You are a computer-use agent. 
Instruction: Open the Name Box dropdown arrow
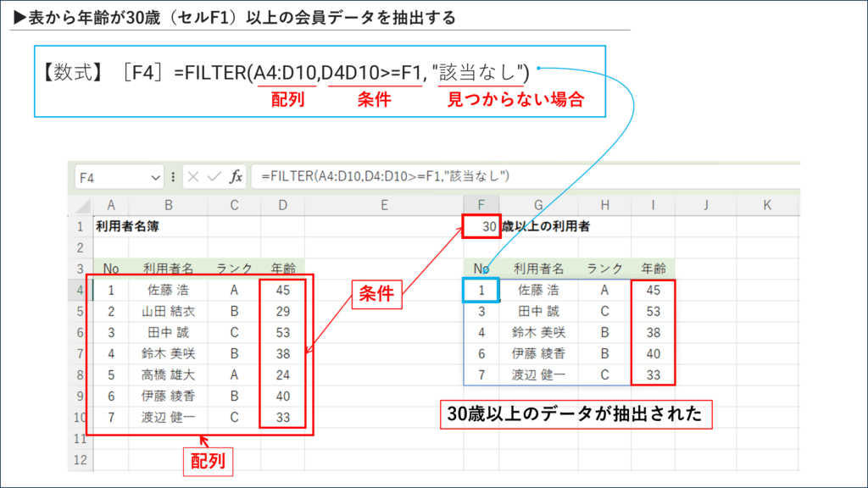click(155, 177)
